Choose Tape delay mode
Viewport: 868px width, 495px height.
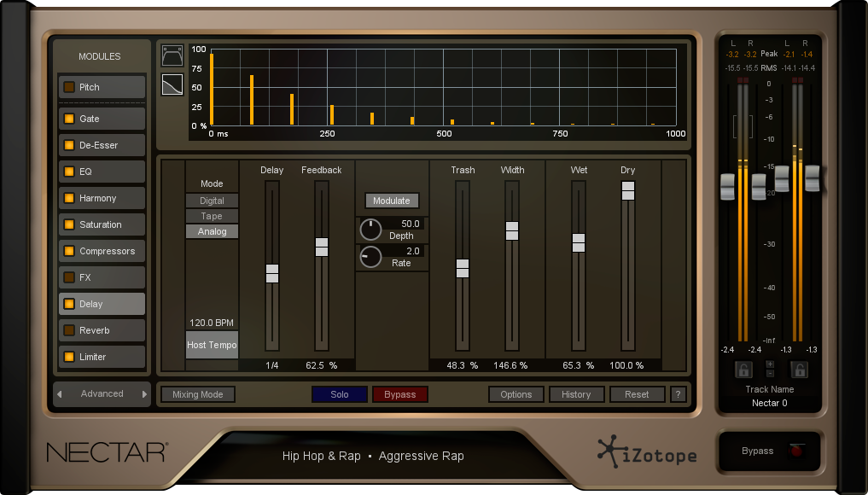[x=212, y=216]
